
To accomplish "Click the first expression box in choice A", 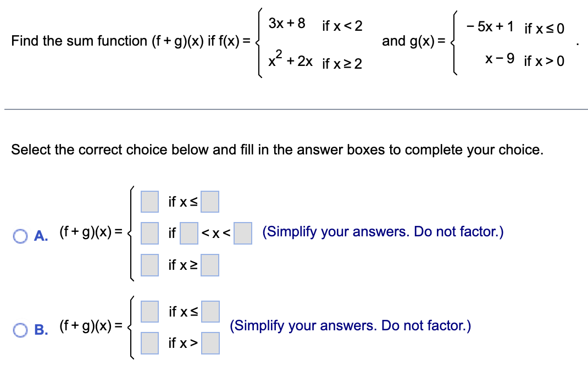I will click(x=149, y=202).
